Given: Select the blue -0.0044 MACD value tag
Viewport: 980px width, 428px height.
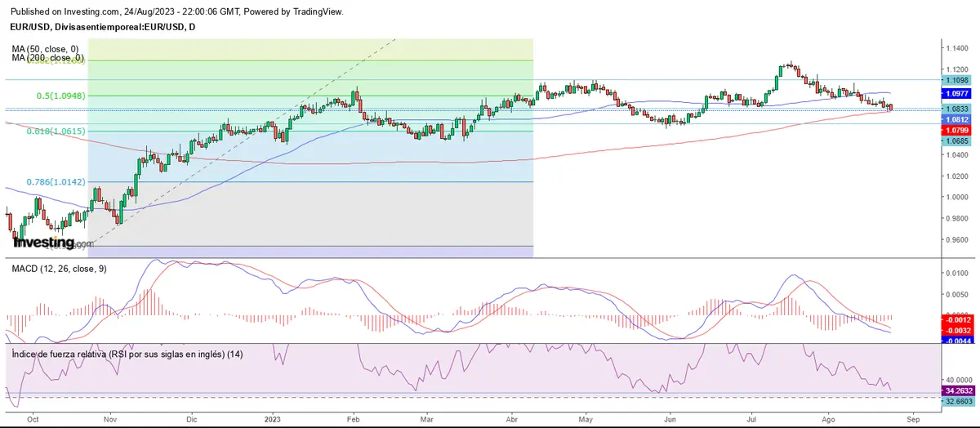Looking at the screenshot, I should point(957,341).
